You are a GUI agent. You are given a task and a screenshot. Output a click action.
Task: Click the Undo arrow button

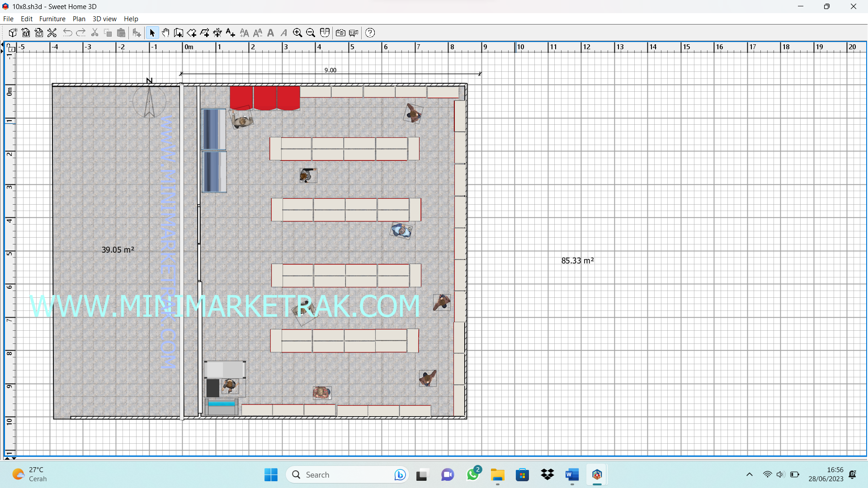coord(68,33)
